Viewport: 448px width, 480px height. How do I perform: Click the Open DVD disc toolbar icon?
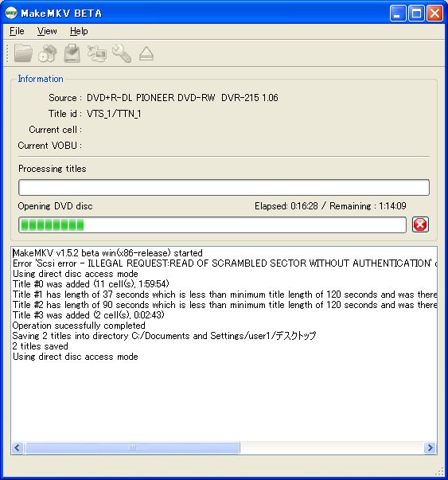point(48,53)
